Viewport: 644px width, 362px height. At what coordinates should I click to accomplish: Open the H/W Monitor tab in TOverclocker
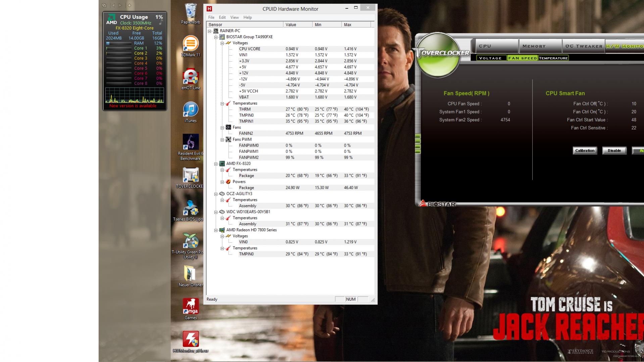tap(625, 46)
